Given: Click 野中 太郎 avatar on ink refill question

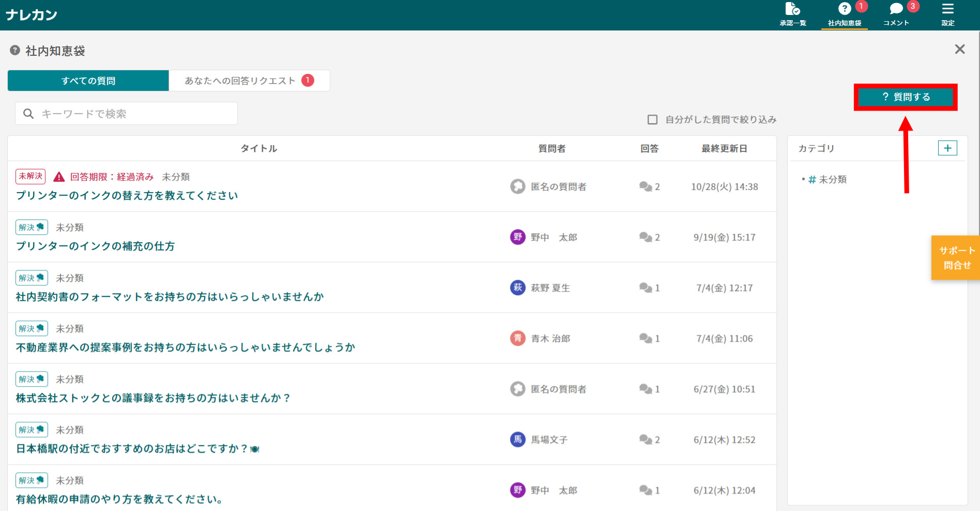Looking at the screenshot, I should tap(518, 237).
